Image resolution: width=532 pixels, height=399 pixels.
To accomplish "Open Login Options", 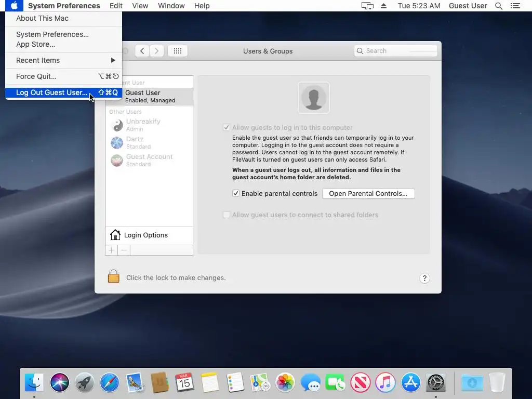I will [x=149, y=235].
